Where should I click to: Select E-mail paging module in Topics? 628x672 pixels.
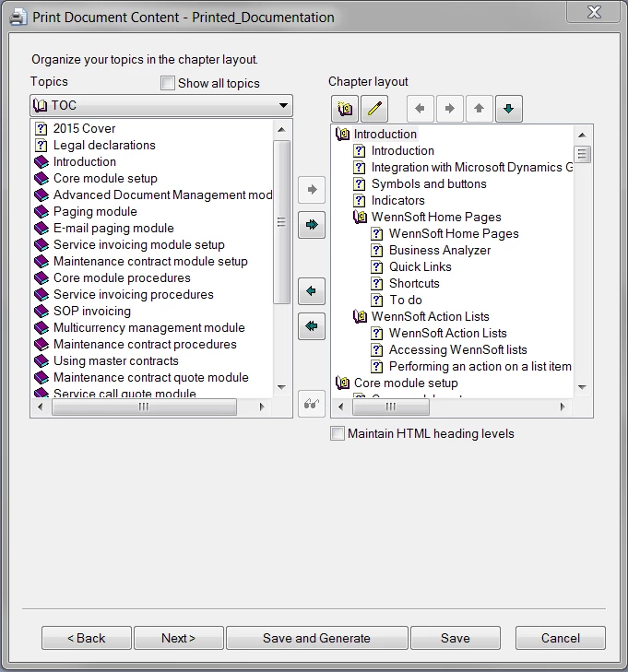(113, 228)
